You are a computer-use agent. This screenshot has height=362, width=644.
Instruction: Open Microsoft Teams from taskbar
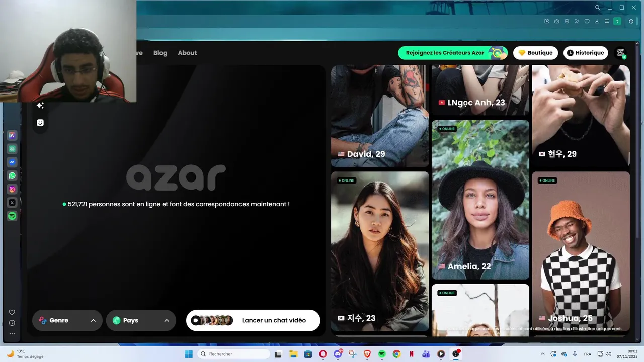(x=426, y=354)
